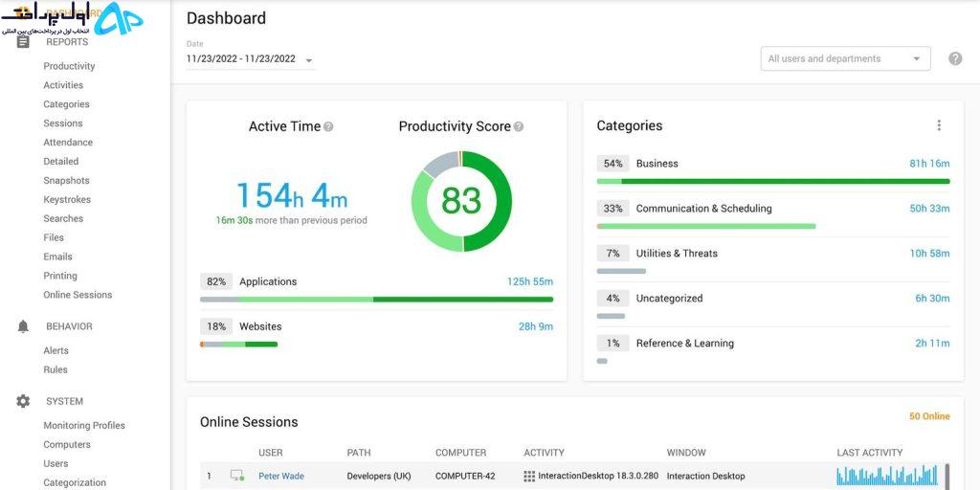Viewport: 980px width, 490px height.
Task: Click the Productivity Score donut chart
Action: 461,201
